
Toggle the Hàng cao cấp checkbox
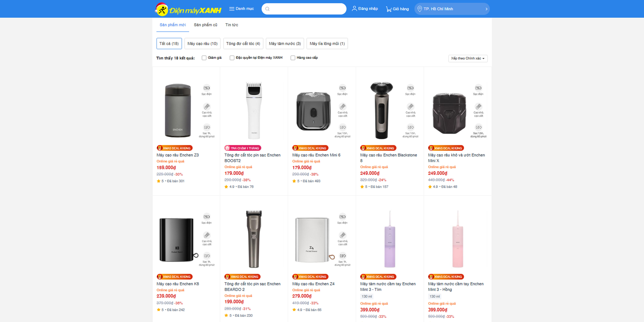coord(293,58)
